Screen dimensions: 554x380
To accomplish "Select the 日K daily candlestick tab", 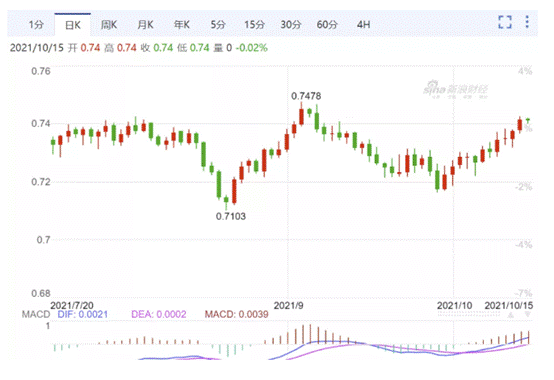I will (73, 25).
